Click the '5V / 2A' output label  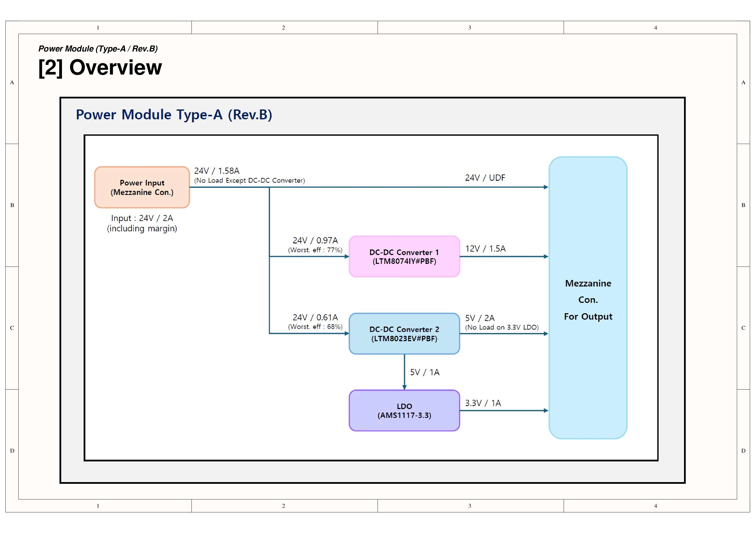click(480, 318)
